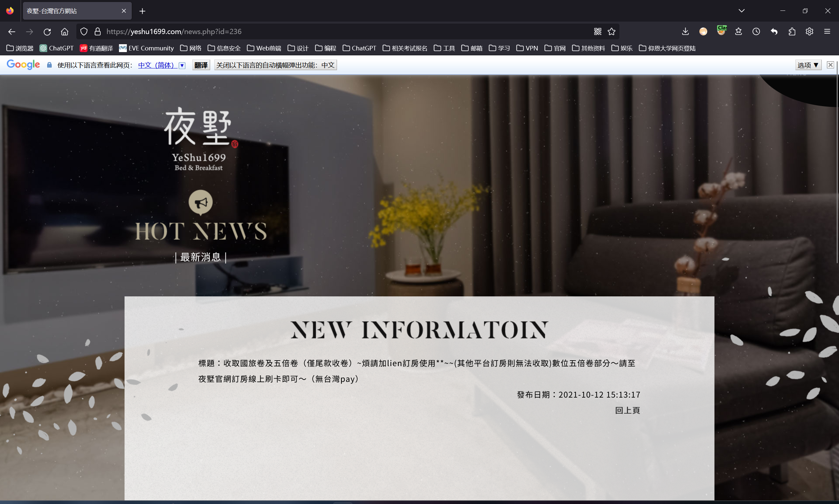Screen dimensions: 839x504
Task: Reload the current page
Action: pos(47,31)
